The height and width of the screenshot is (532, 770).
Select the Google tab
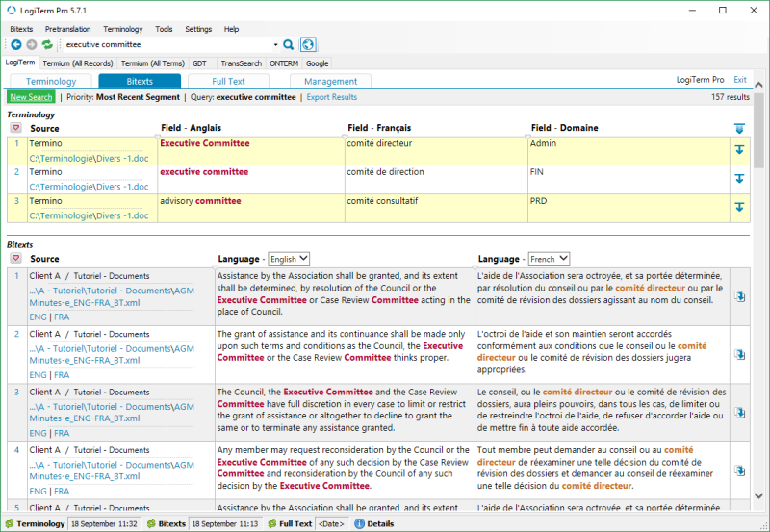pyautogui.click(x=318, y=63)
